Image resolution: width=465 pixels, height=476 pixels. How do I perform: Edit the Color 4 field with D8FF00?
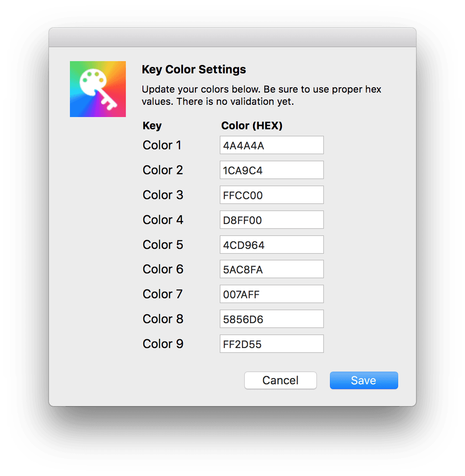pyautogui.click(x=271, y=220)
